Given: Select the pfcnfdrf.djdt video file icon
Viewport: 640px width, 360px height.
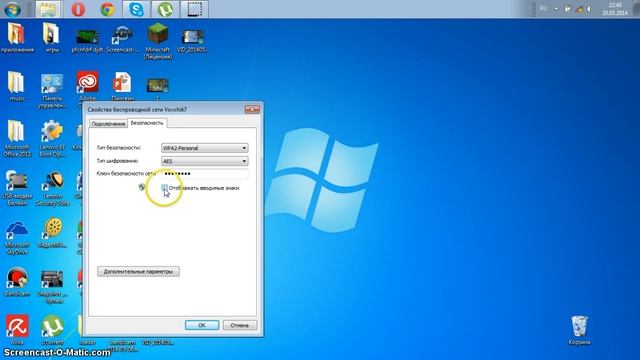Looking at the screenshot, I should pos(87,41).
